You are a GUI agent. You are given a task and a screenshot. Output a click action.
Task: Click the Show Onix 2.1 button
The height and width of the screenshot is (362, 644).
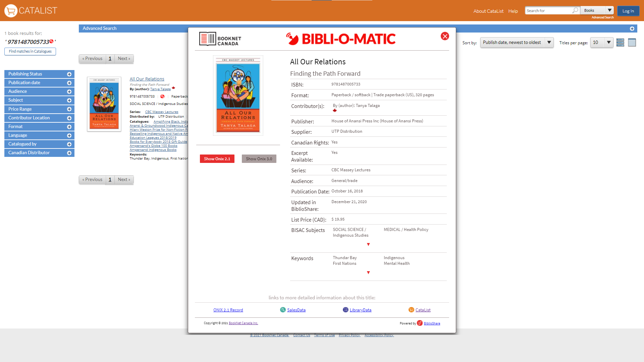pos(217,159)
